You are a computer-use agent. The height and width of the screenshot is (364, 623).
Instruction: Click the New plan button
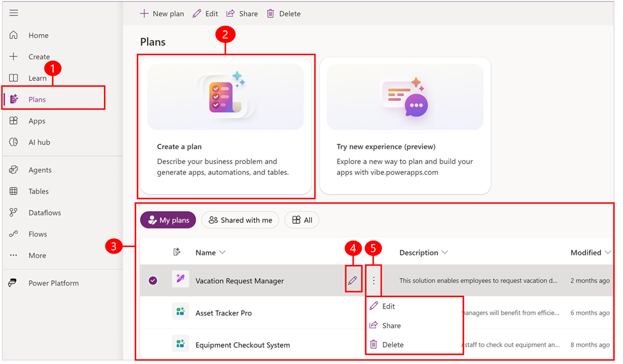pyautogui.click(x=161, y=13)
